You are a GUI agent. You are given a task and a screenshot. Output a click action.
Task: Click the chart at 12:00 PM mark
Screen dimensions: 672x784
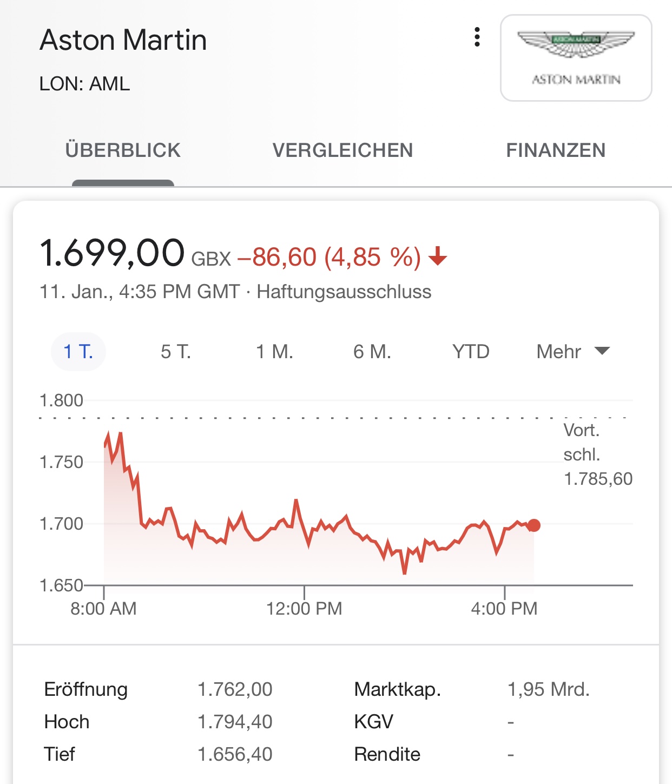point(304,541)
